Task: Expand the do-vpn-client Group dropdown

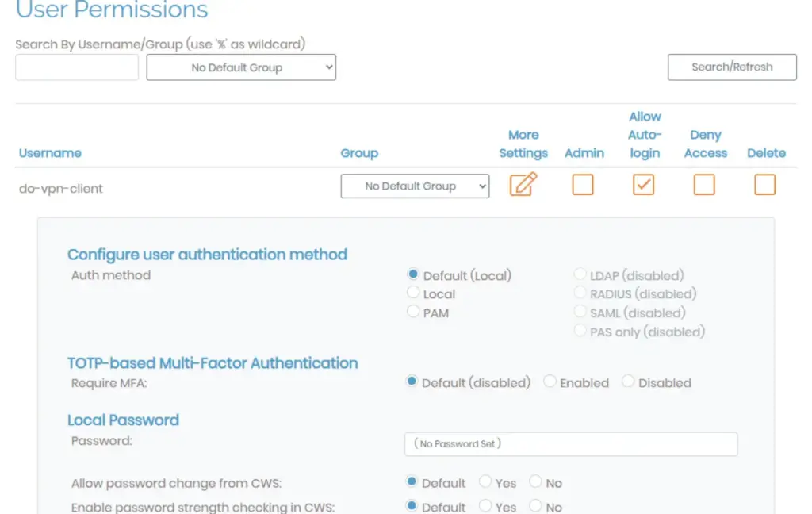Action: click(x=415, y=186)
